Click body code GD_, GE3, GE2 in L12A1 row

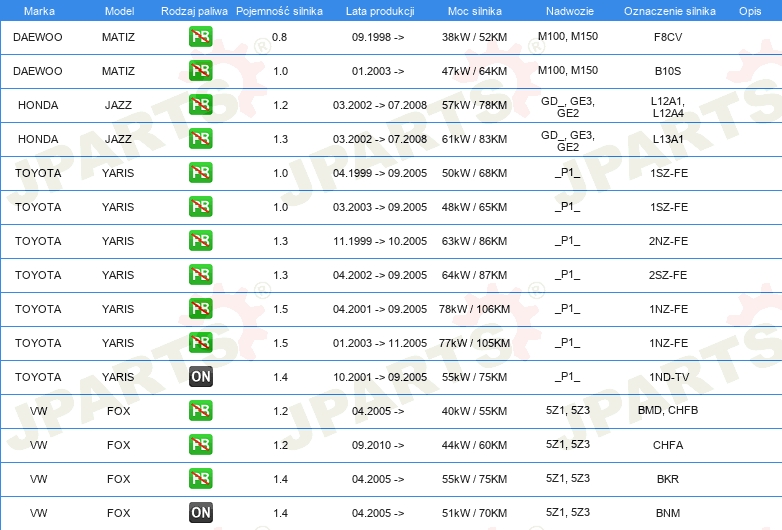[x=568, y=107]
